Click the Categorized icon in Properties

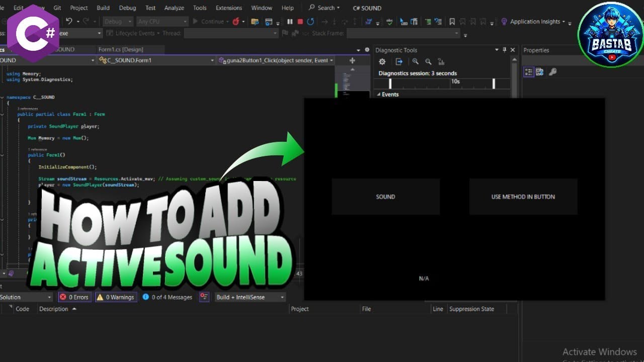529,72
